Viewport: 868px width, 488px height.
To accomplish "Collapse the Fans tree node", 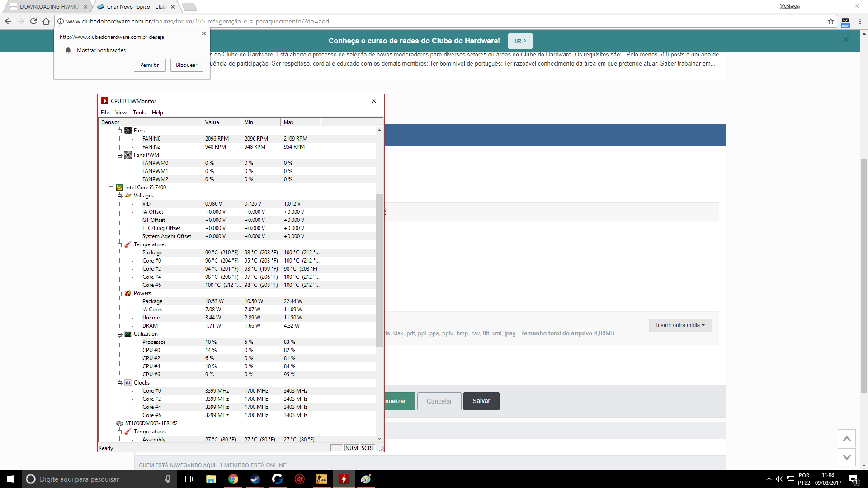I will 119,131.
